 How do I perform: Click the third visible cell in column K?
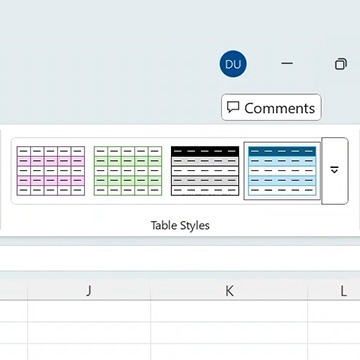(x=229, y=352)
